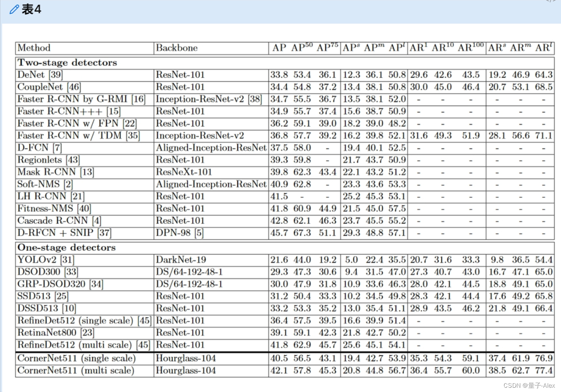The width and height of the screenshot is (561, 392).
Task: Select the 表4 heading text
Action: [31, 9]
